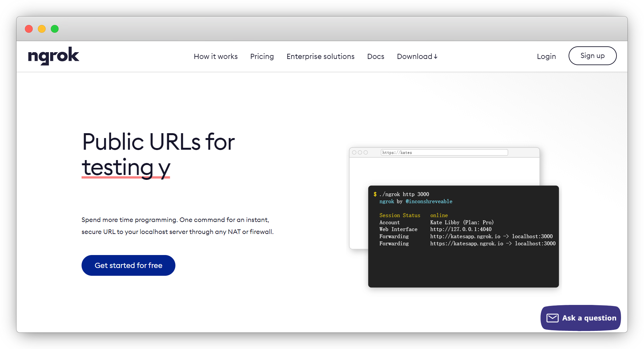Click the envelope icon in chat widget
The height and width of the screenshot is (349, 644).
coord(552,318)
